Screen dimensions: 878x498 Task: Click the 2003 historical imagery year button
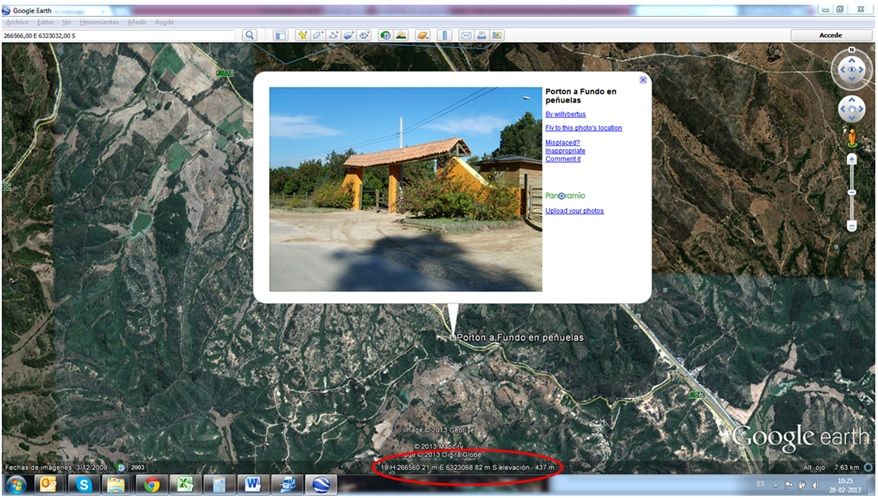click(x=137, y=467)
